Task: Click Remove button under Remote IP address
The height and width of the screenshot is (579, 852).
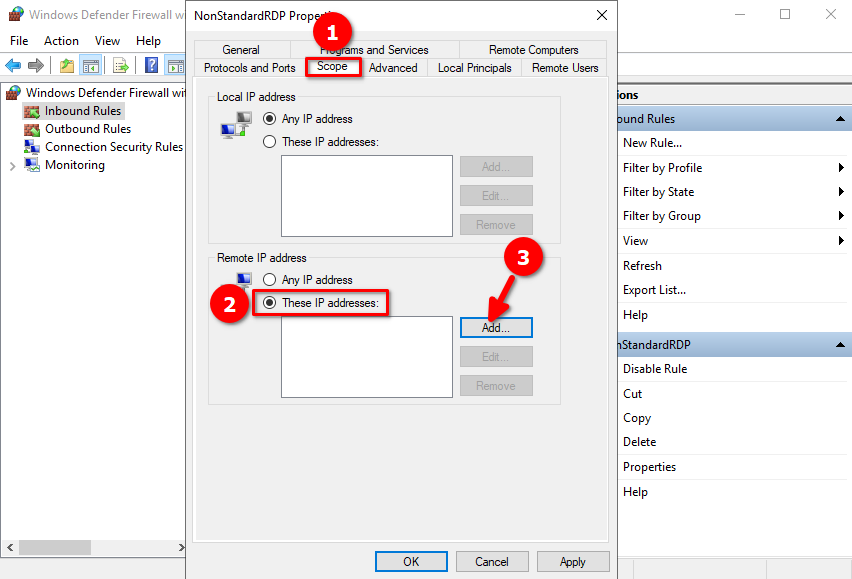Action: [496, 386]
